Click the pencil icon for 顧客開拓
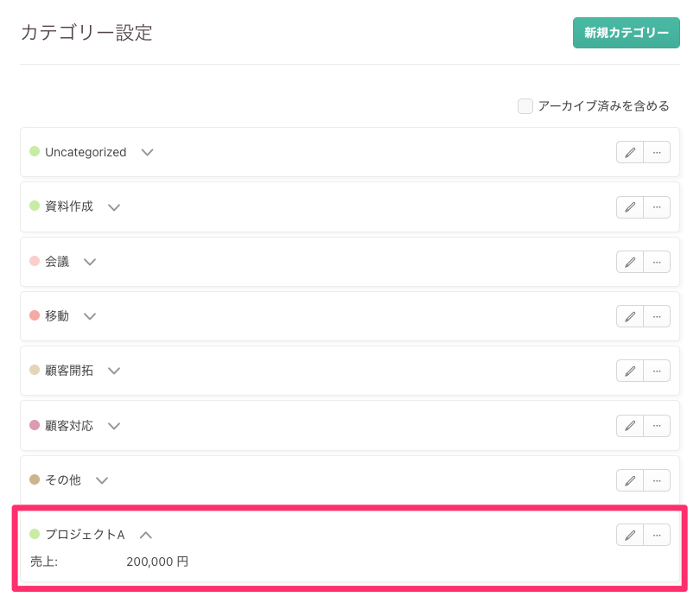 point(630,371)
